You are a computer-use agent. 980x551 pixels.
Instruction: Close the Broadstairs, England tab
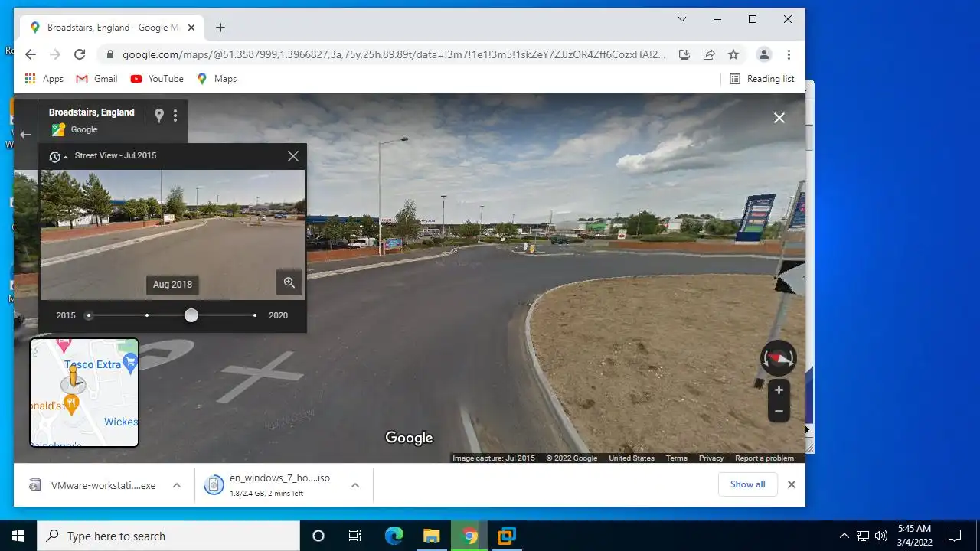pos(191,28)
